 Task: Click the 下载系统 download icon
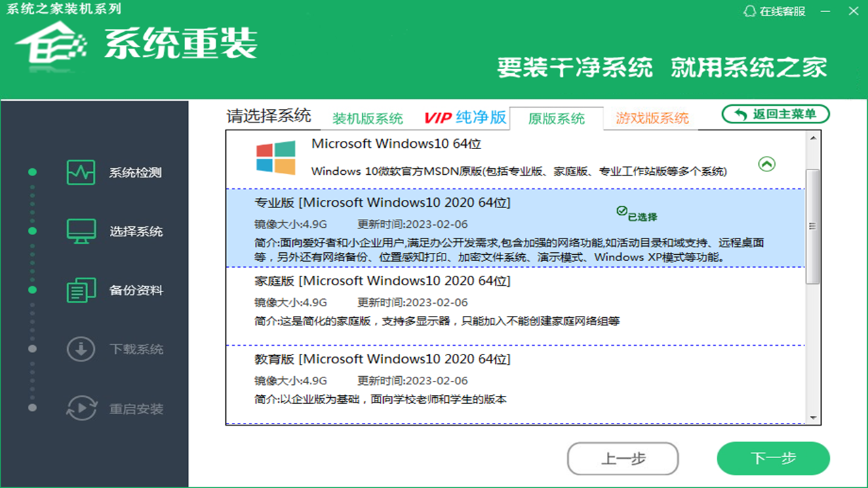(x=81, y=349)
